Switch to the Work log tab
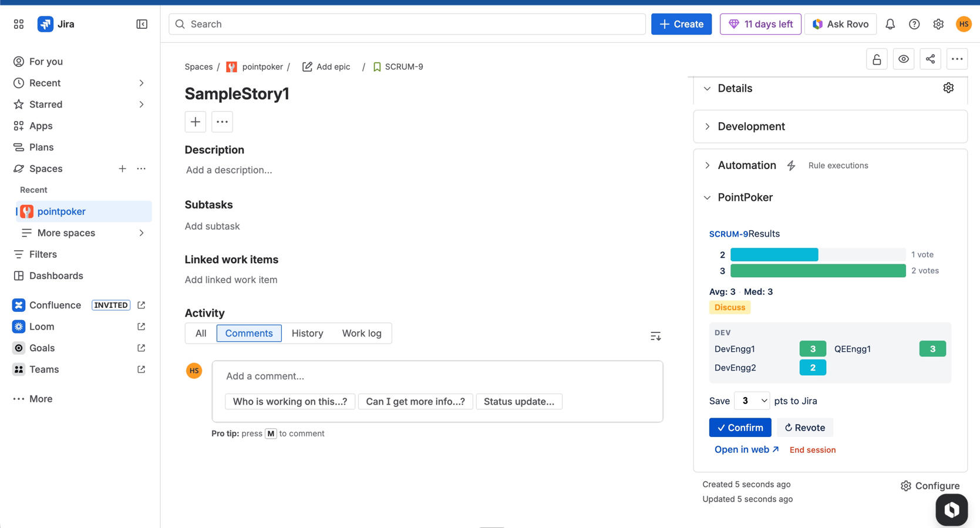Viewport: 980px width, 528px height. point(362,333)
